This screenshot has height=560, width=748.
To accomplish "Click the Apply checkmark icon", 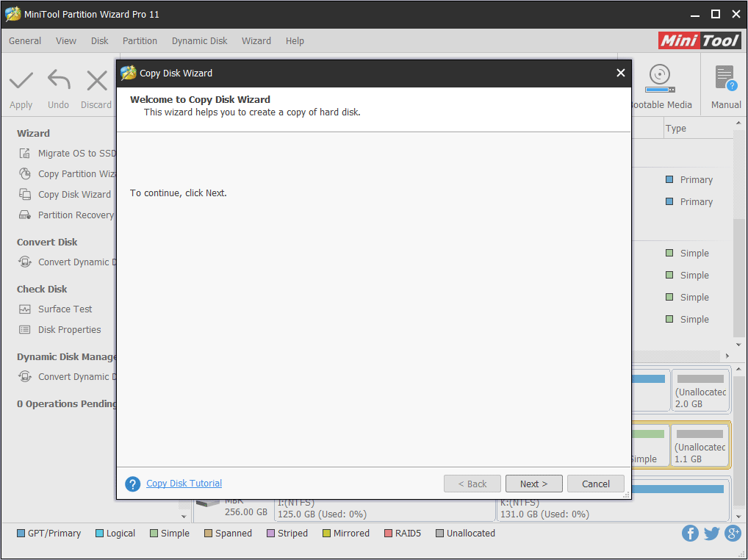I will 21,81.
